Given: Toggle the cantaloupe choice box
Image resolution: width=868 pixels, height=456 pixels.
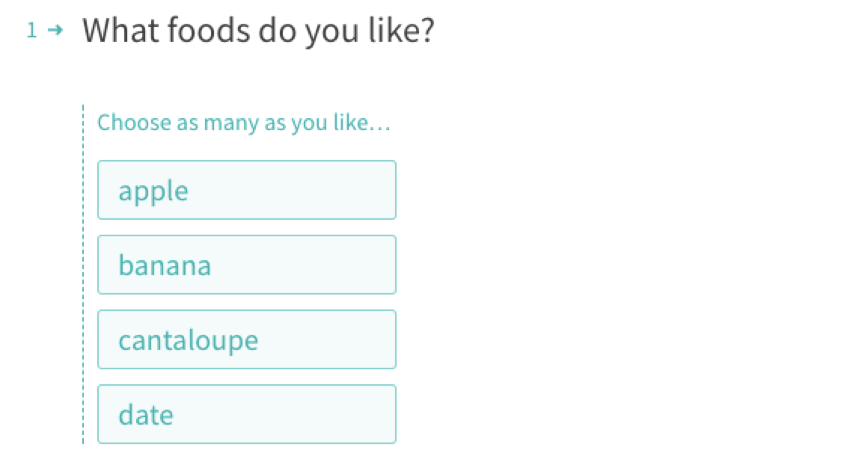Looking at the screenshot, I should pos(247,339).
